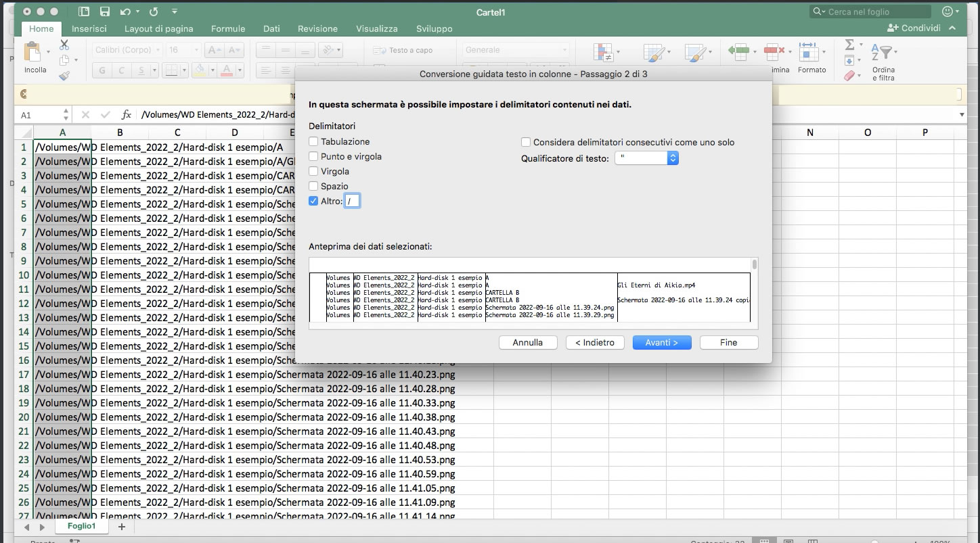Viewport: 980px width, 543px height.
Task: Collapse the ribbon with the chevron
Action: pyautogui.click(x=952, y=28)
